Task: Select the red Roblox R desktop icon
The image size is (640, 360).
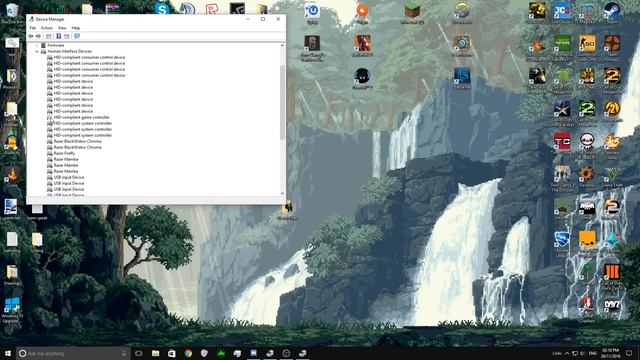Action: [x=212, y=9]
